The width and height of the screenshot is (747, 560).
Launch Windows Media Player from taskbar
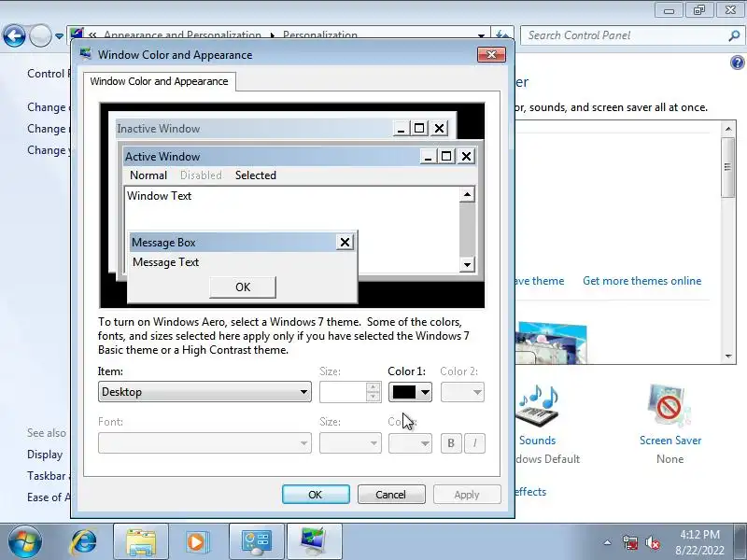click(x=196, y=542)
